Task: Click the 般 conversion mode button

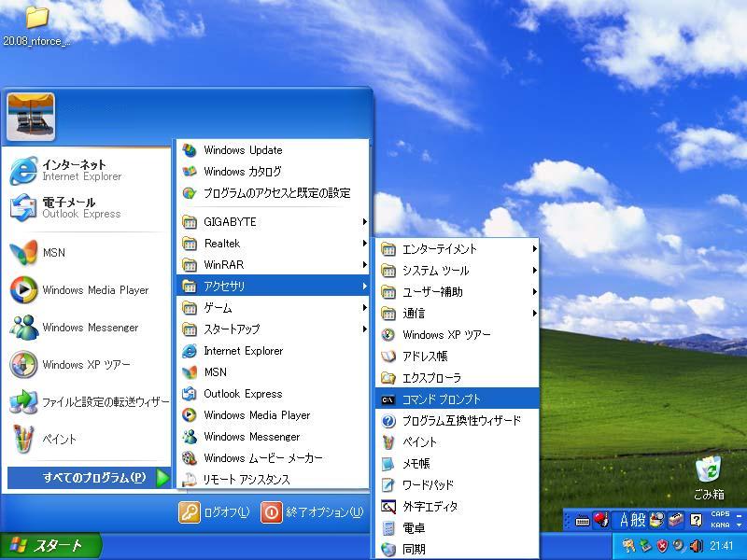Action: pos(638,521)
